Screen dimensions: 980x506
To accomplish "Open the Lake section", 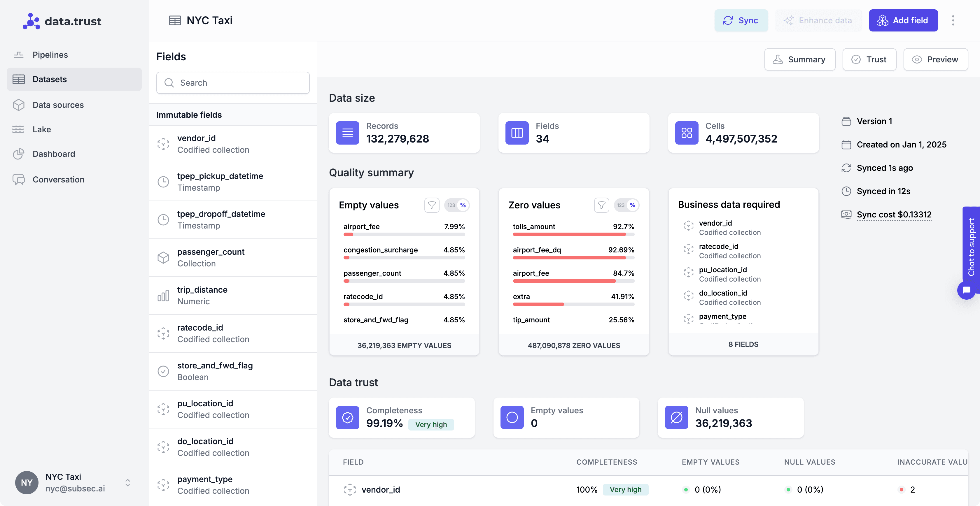I will point(41,129).
